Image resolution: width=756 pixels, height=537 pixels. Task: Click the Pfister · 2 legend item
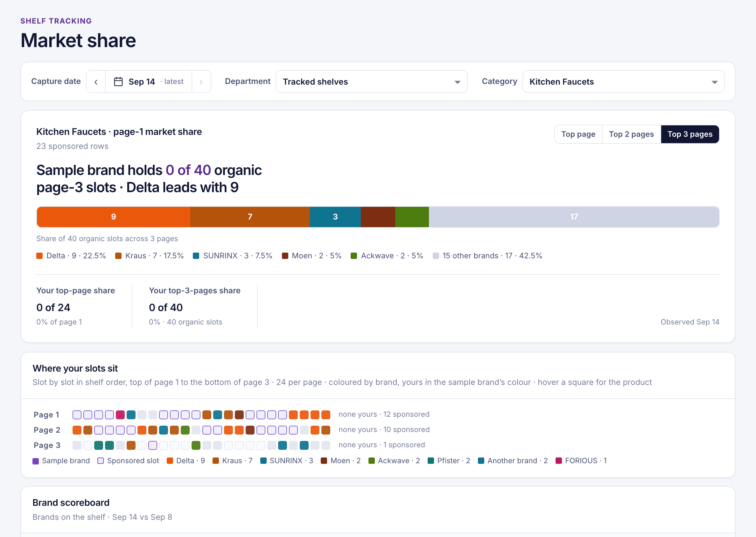[x=449, y=461]
